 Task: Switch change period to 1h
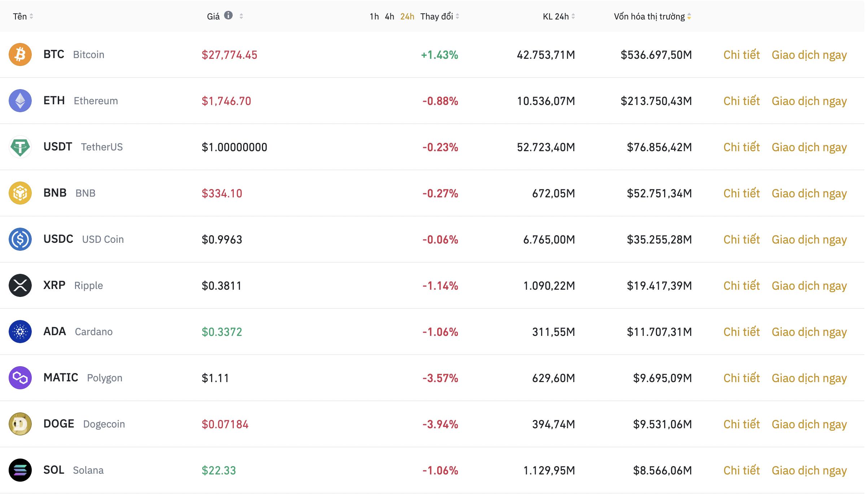pos(374,16)
